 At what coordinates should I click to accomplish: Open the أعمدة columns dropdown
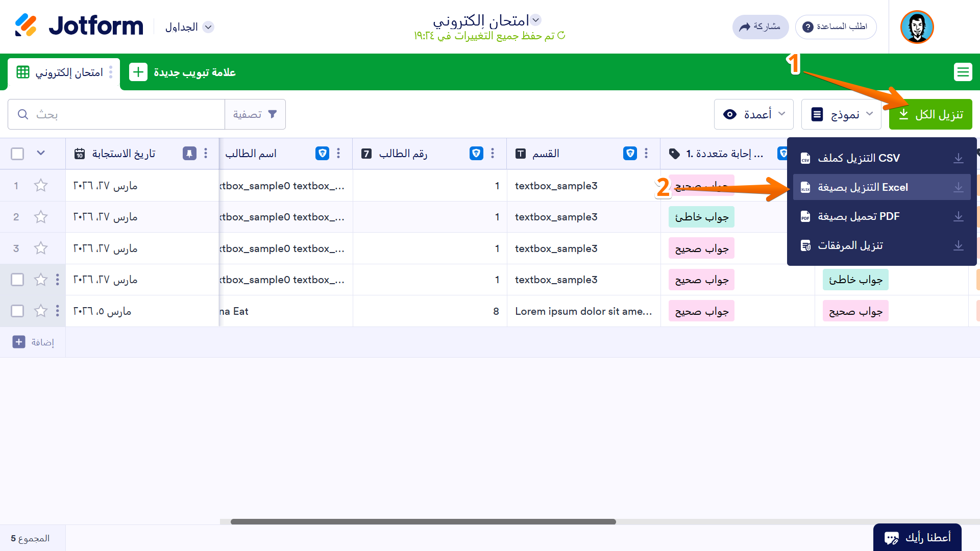pyautogui.click(x=754, y=114)
